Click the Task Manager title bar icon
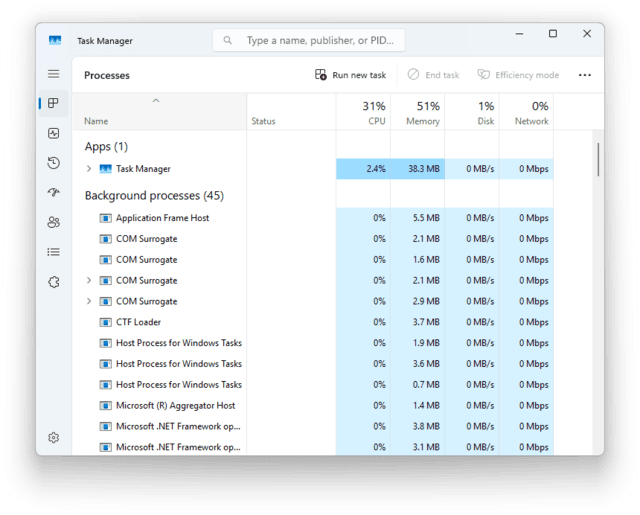640x515 pixels. pyautogui.click(x=55, y=40)
